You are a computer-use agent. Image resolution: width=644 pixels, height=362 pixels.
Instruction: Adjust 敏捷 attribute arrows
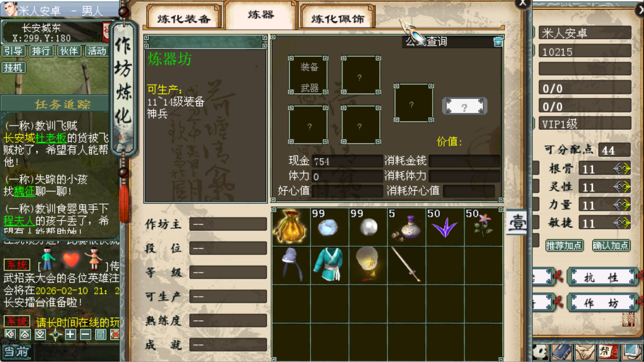pyautogui.click(x=622, y=223)
